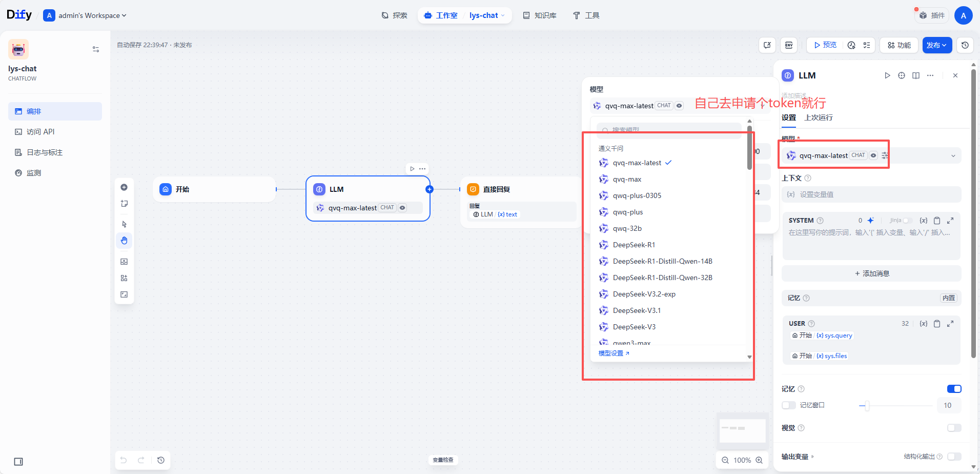Screen dimensions: 980x474
Task: Click model parameter sliders icon beside qvq-max-latest
Action: [x=885, y=155]
